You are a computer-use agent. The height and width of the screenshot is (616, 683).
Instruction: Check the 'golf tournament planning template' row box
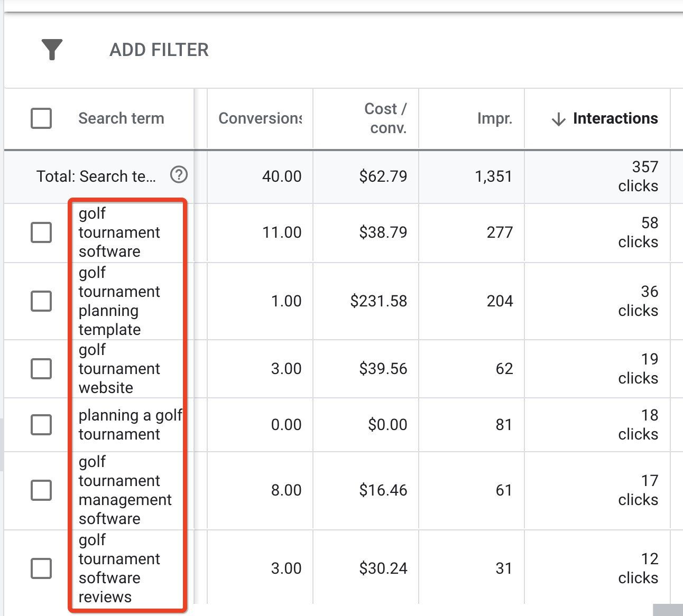click(x=41, y=301)
